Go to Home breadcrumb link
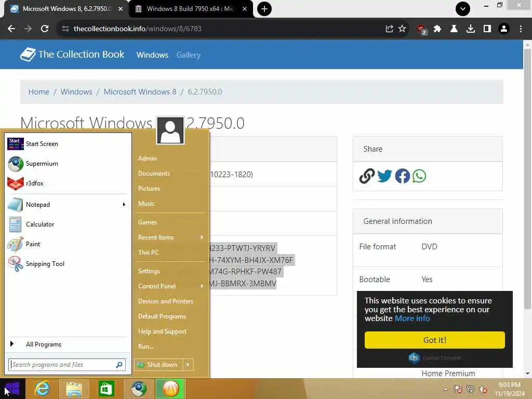The height and width of the screenshot is (399, 532). [x=38, y=91]
